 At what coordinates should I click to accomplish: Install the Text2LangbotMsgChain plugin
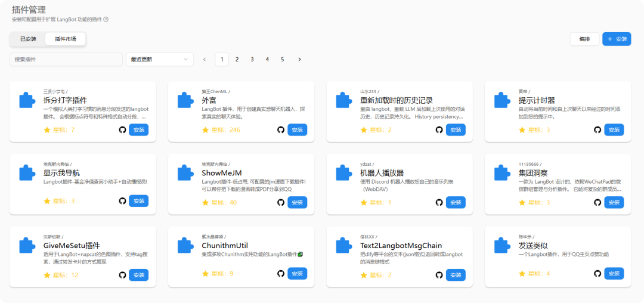coord(456,275)
